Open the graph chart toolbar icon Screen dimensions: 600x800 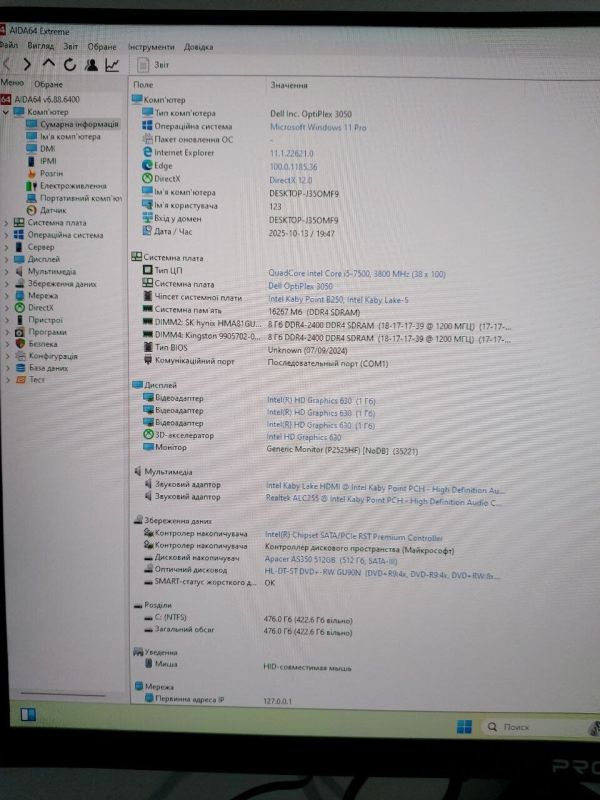[x=112, y=65]
